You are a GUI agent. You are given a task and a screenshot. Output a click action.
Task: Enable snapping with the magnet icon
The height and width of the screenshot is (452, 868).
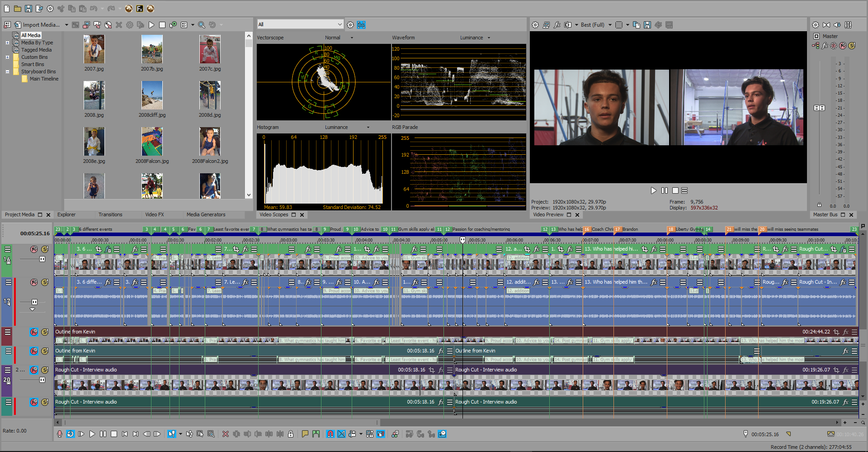click(330, 434)
